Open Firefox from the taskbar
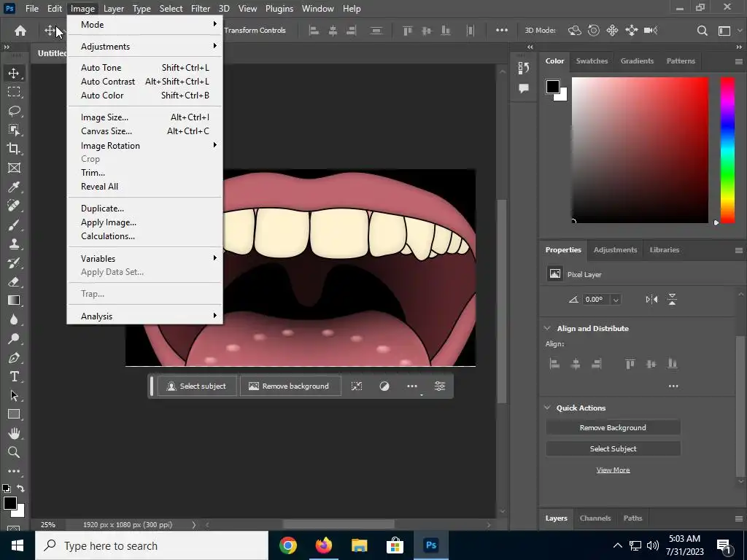 [x=323, y=545]
